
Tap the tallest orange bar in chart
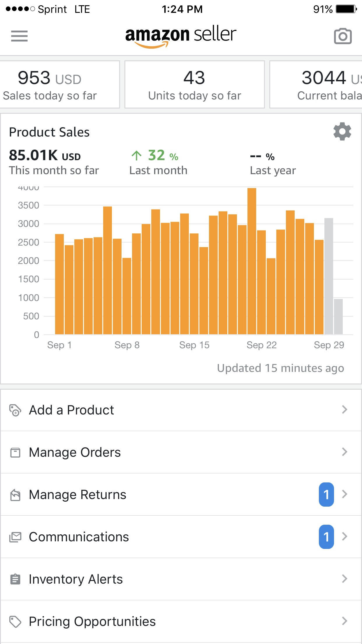point(252,261)
